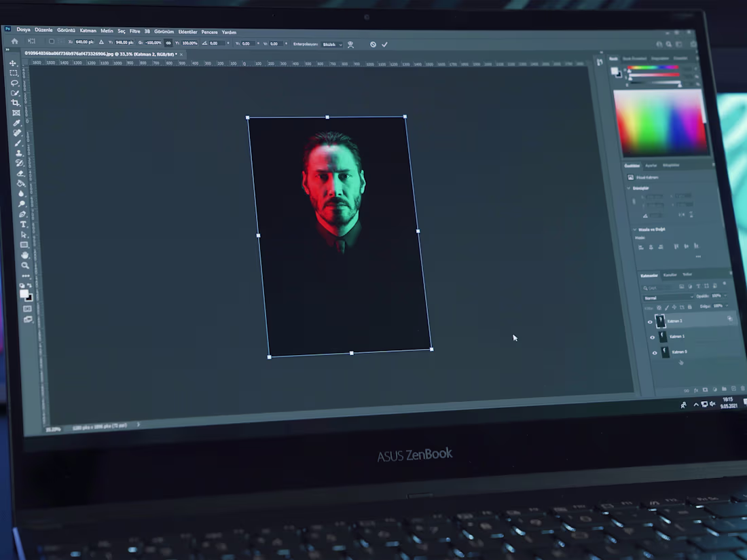This screenshot has width=747, height=560.
Task: Select the Horizontal Type tool
Action: click(23, 224)
